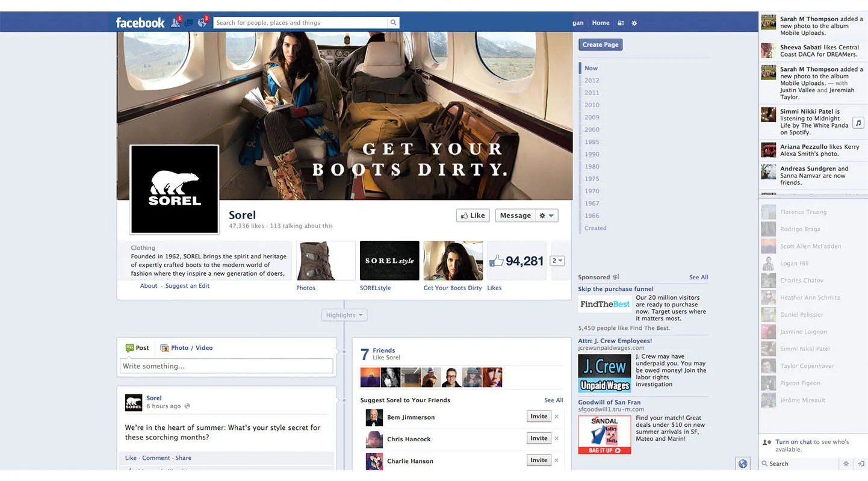Jump to 1995 on the timeline
Screen dimensions: 868x481
pyautogui.click(x=592, y=142)
